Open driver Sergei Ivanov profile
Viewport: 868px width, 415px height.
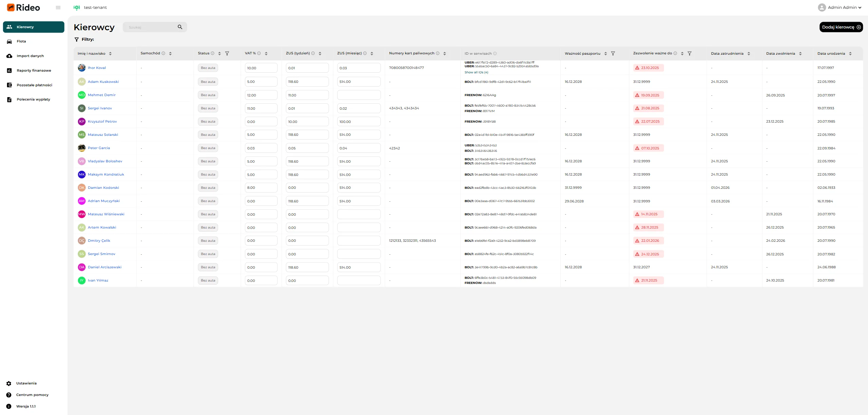pos(100,108)
